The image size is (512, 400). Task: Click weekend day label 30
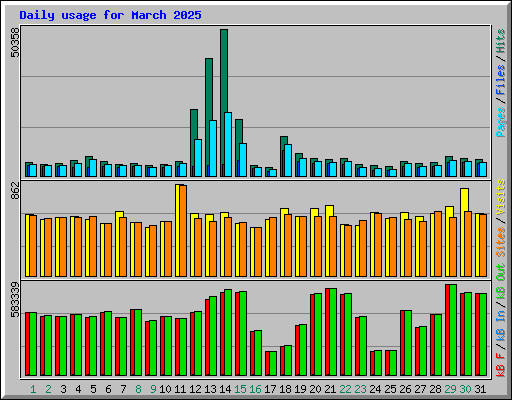(x=465, y=389)
